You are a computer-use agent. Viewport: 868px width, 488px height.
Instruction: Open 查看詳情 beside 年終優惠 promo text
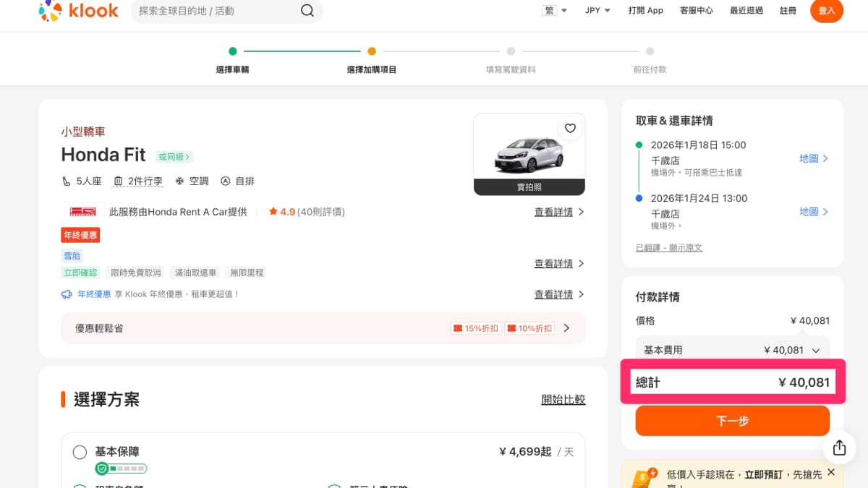pos(559,294)
